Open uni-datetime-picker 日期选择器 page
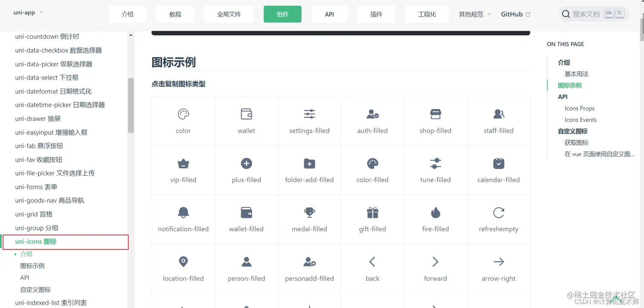The width and height of the screenshot is (644, 308). point(60,105)
